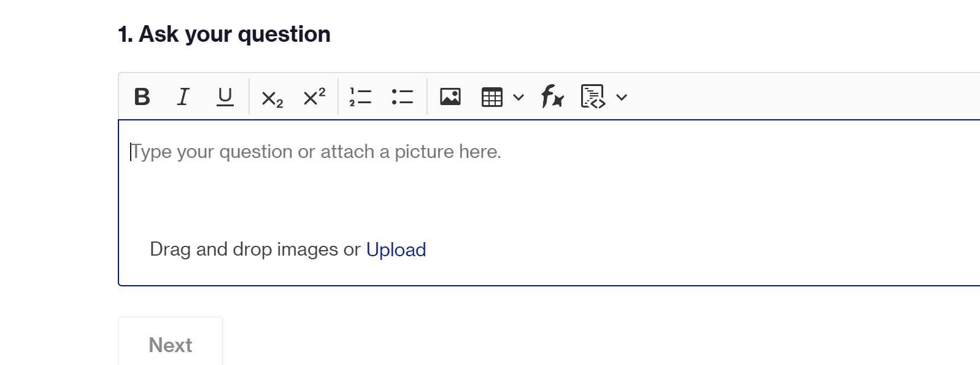Open the insert image tool
Screen dimensions: 980x365
tap(450, 96)
